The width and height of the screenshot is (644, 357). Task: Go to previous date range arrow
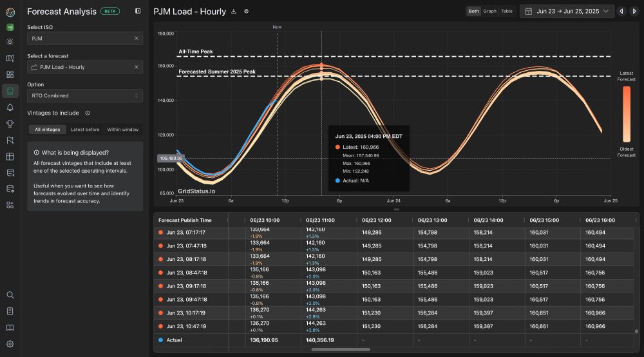(621, 12)
